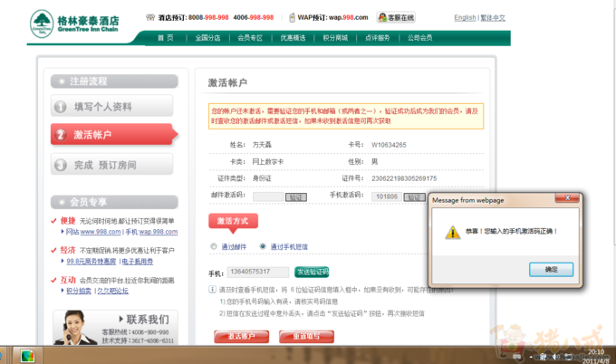This screenshot has width=616, height=364.
Task: Open 会员专区 in the navigation bar
Action: 250,38
